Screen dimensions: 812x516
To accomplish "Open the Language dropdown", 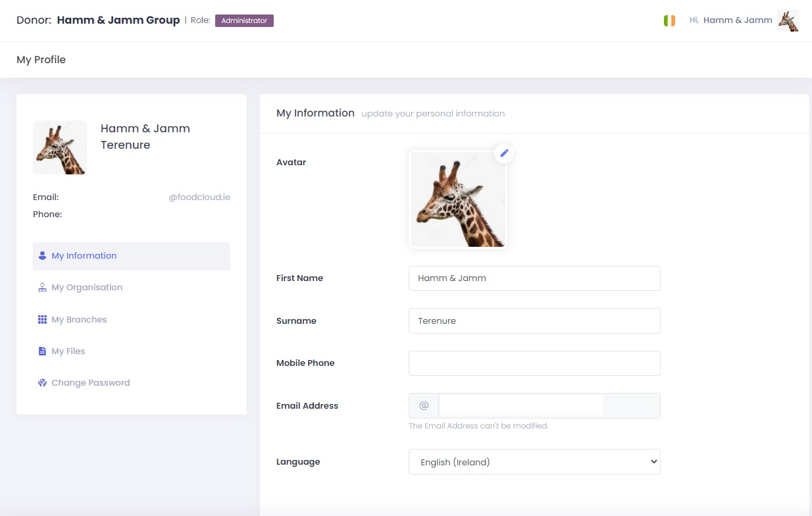I will 534,462.
